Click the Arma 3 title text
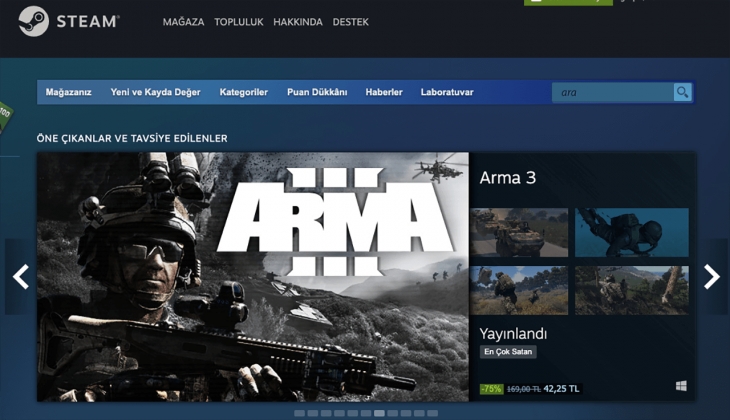Viewport: 730px width, 420px height. [x=507, y=178]
